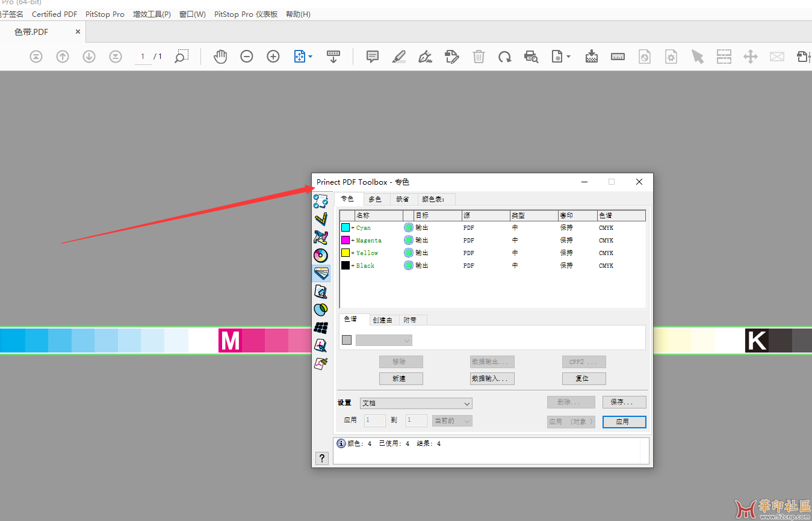Open the 帮助(H) menu
812x521 pixels.
pyautogui.click(x=298, y=14)
